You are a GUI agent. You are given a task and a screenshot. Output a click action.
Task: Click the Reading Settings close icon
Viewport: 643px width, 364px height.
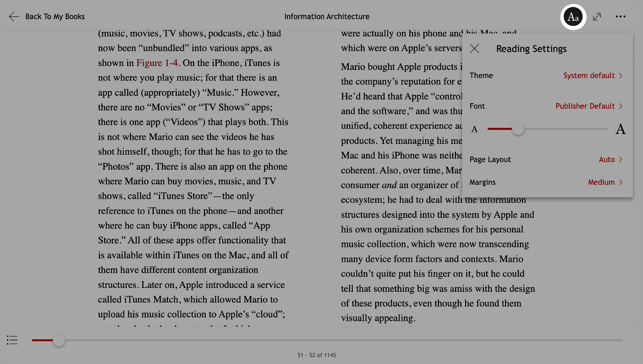[x=474, y=49]
